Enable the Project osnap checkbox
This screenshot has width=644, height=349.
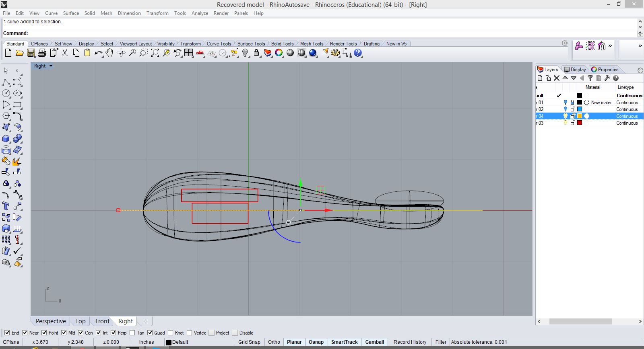(x=211, y=333)
